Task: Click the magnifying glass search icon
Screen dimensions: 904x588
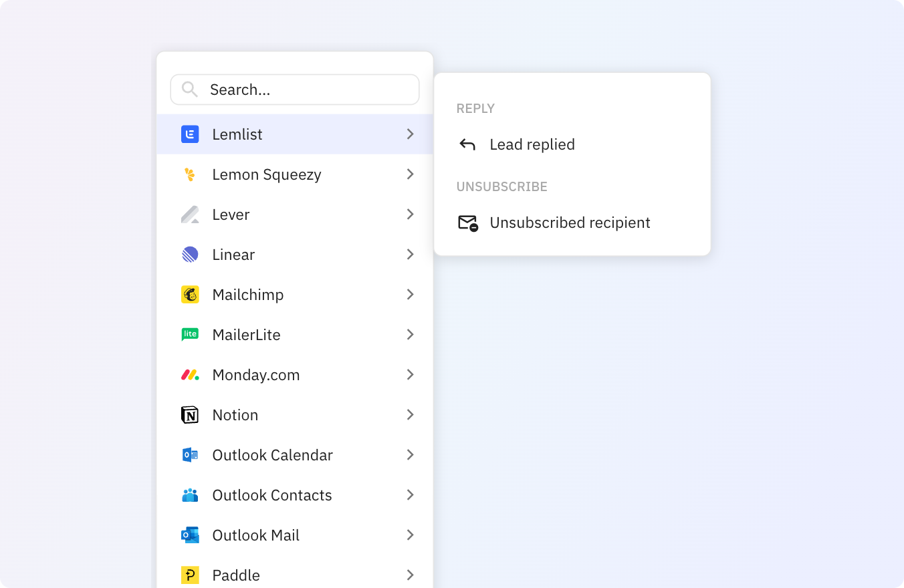Action: pos(189,90)
